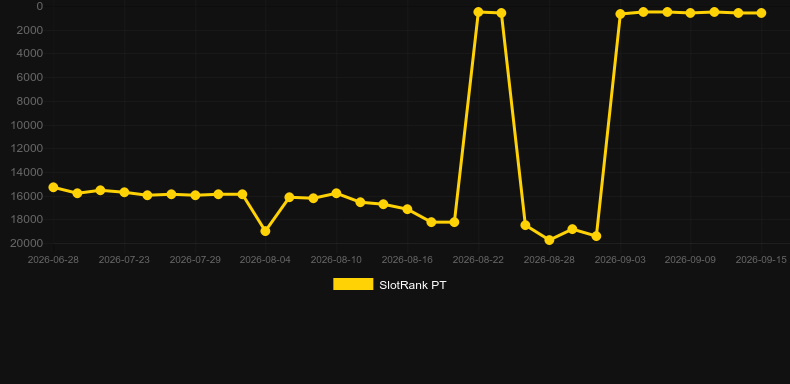Select the peak data point at 2026-08-22

pyautogui.click(x=479, y=12)
